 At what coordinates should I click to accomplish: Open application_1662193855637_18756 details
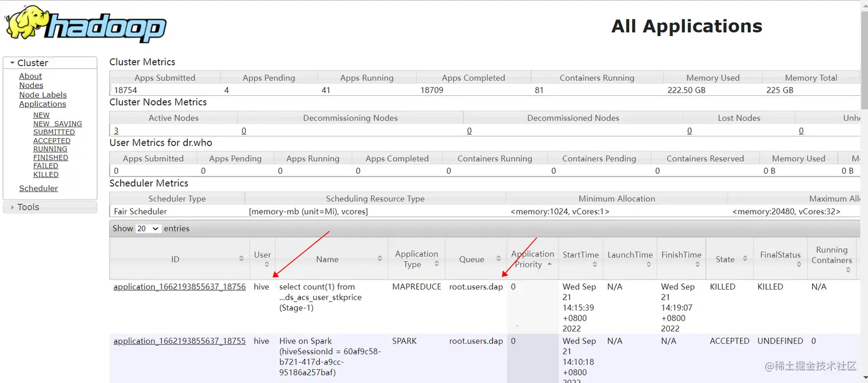coord(180,287)
